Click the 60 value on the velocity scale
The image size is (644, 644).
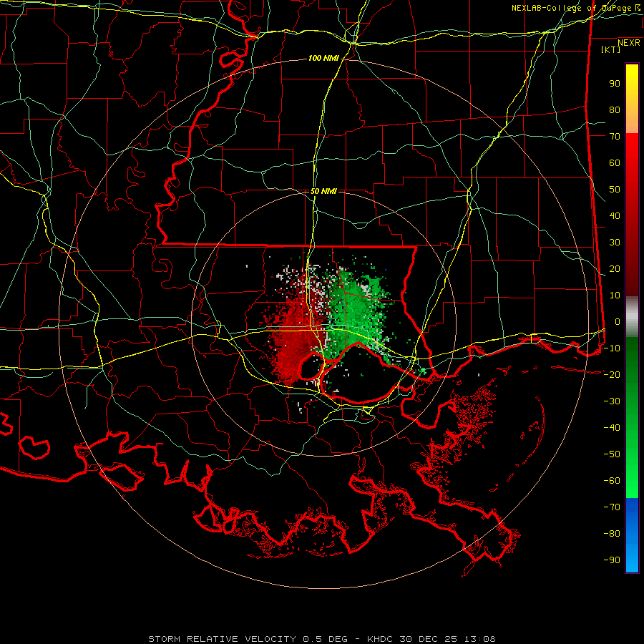tap(615, 163)
